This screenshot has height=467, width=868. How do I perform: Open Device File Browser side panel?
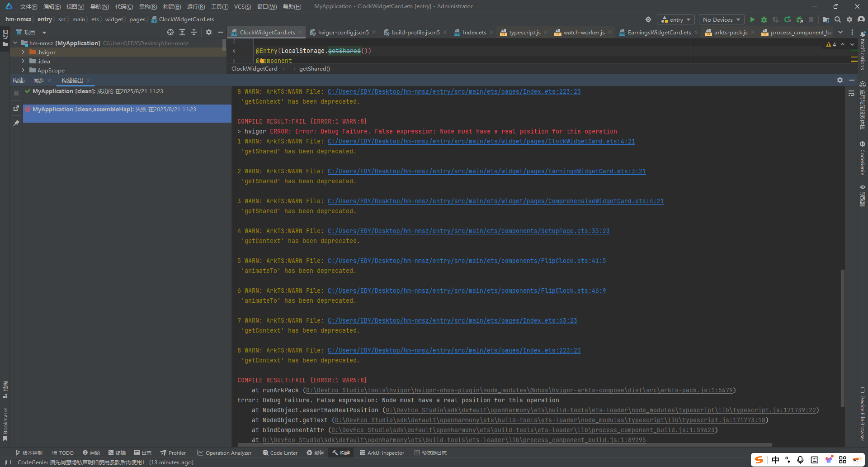click(x=863, y=414)
